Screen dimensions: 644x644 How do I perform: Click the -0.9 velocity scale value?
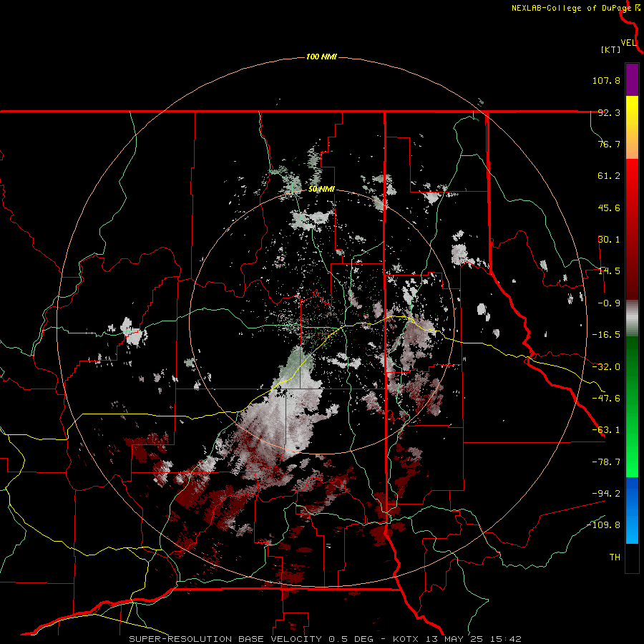(609, 303)
